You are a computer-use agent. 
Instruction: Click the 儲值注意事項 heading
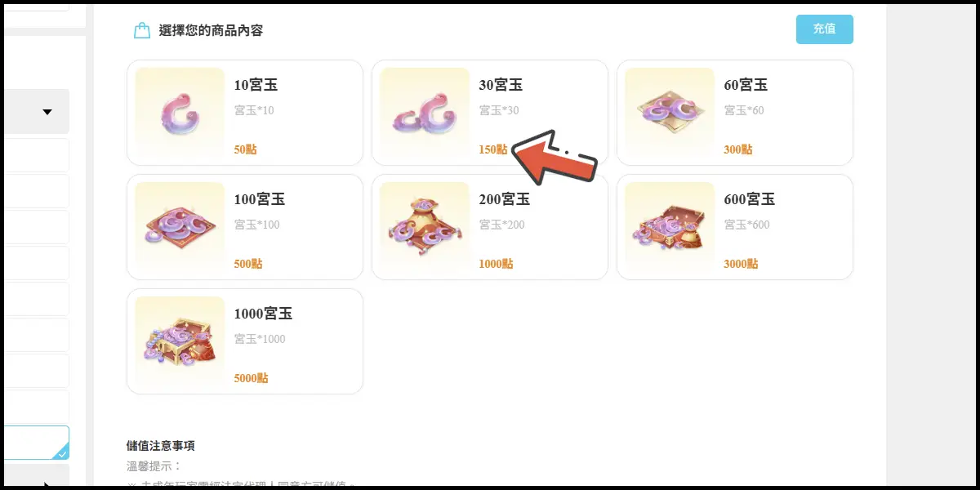coord(161,446)
